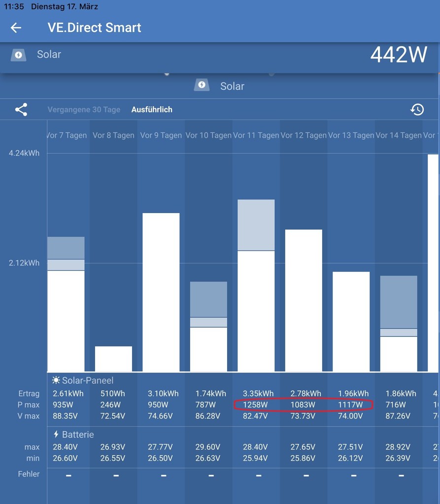The height and width of the screenshot is (504, 440).
Task: Tap the share icon
Action: coord(21,110)
